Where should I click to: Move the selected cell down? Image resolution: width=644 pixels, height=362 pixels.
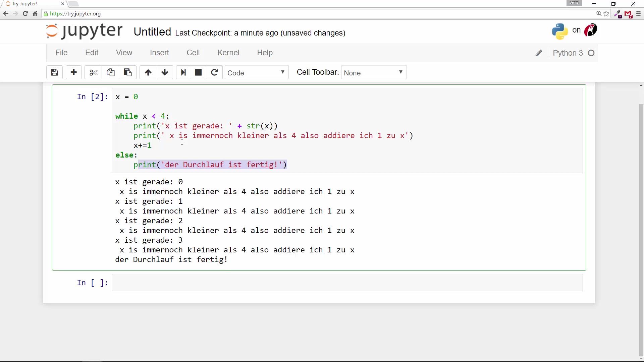pos(165,72)
